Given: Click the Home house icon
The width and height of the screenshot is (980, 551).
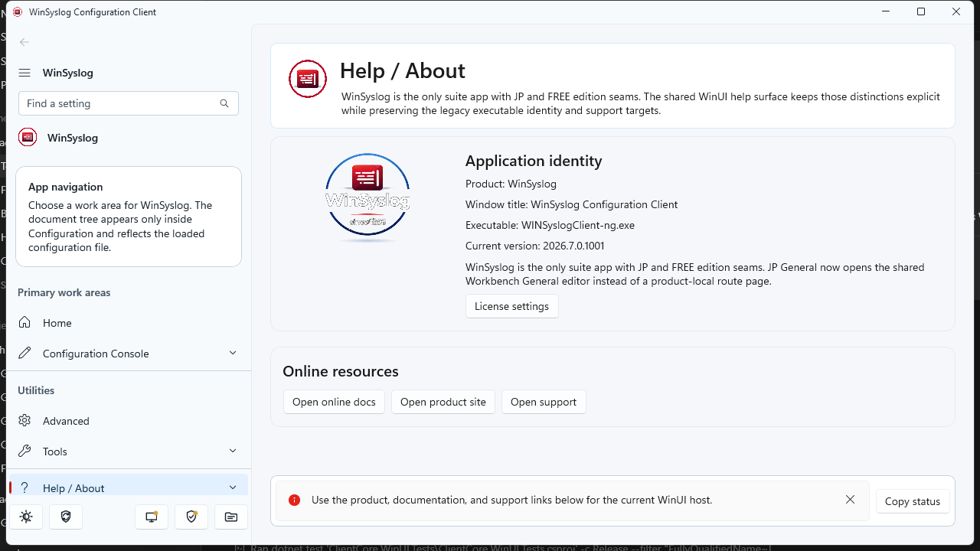Looking at the screenshot, I should point(24,323).
